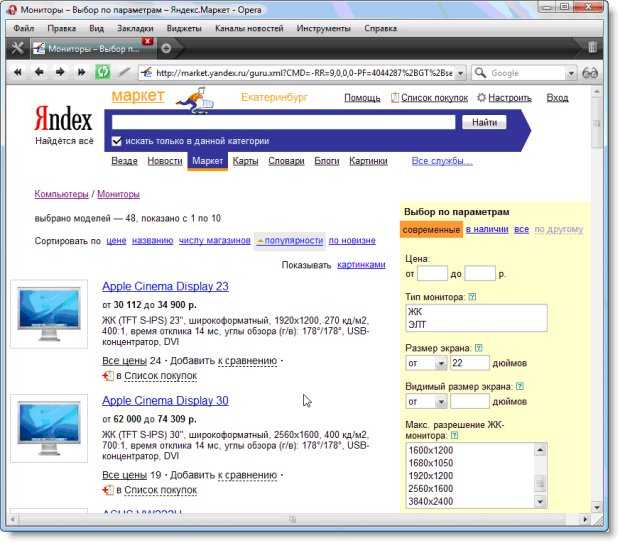Click the Цена 'от' input field
The height and width of the screenshot is (543, 620).
point(432,273)
